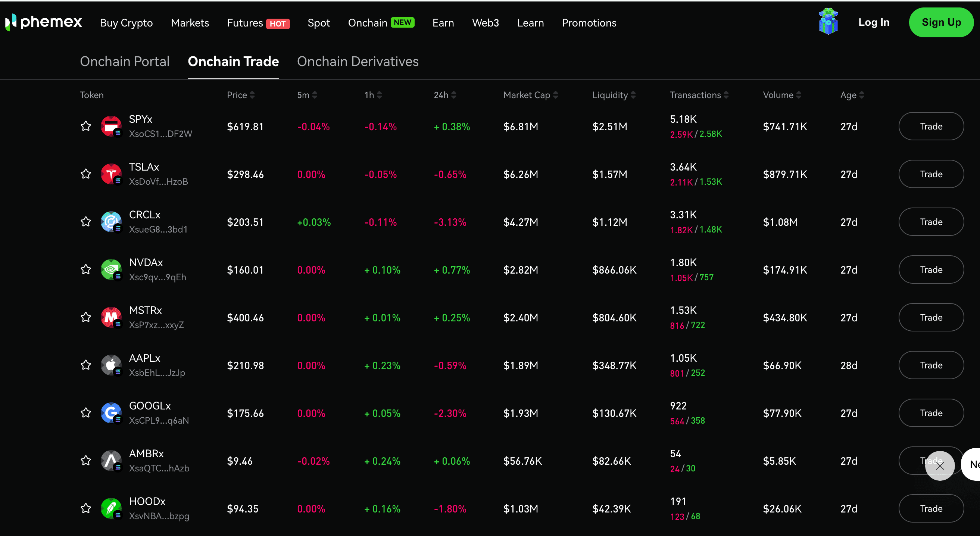Open the Earn menu item

pyautogui.click(x=443, y=23)
